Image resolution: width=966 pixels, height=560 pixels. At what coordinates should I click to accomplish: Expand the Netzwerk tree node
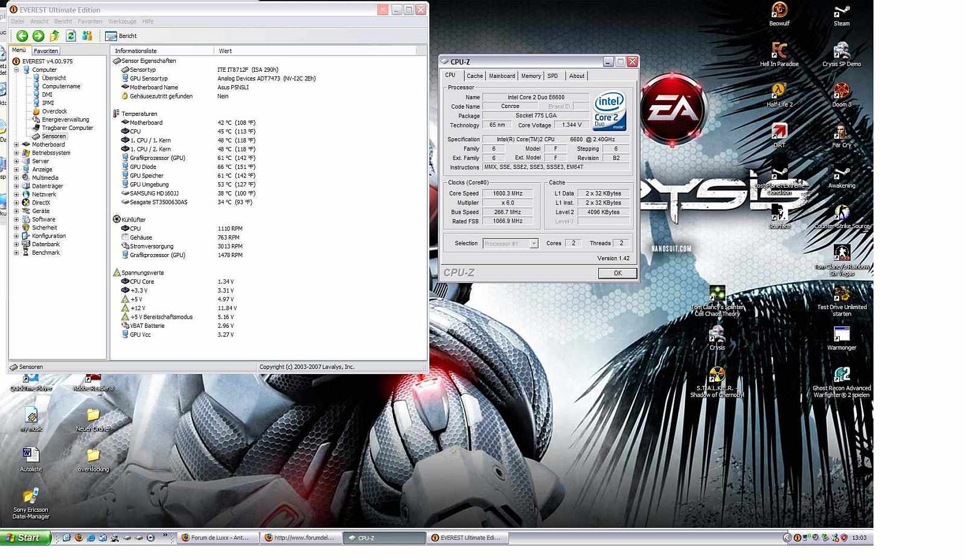17,195
